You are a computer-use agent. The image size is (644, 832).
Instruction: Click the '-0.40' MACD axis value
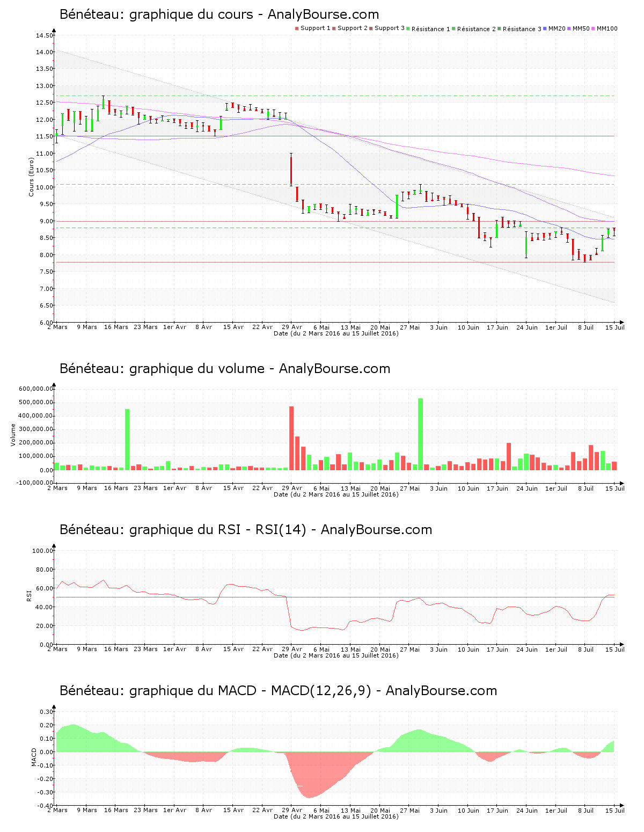coord(45,806)
